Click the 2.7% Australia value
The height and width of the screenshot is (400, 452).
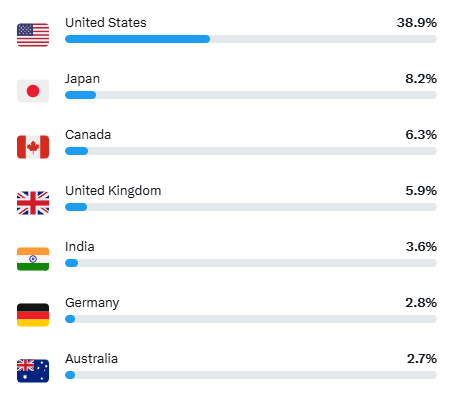coord(422,359)
